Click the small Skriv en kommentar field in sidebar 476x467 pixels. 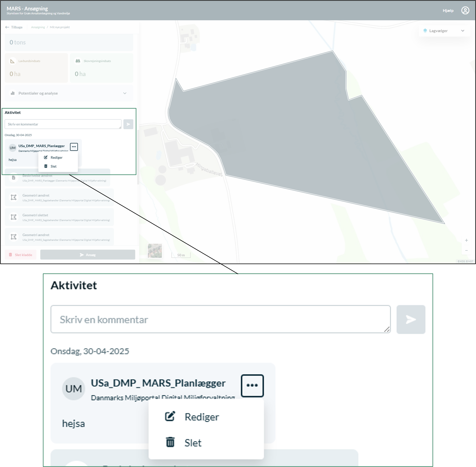(63, 124)
